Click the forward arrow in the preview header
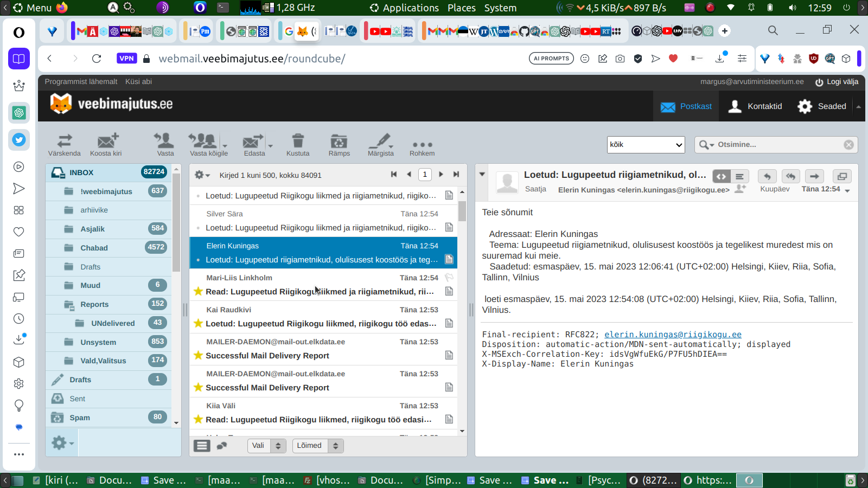868x488 pixels. (x=814, y=176)
